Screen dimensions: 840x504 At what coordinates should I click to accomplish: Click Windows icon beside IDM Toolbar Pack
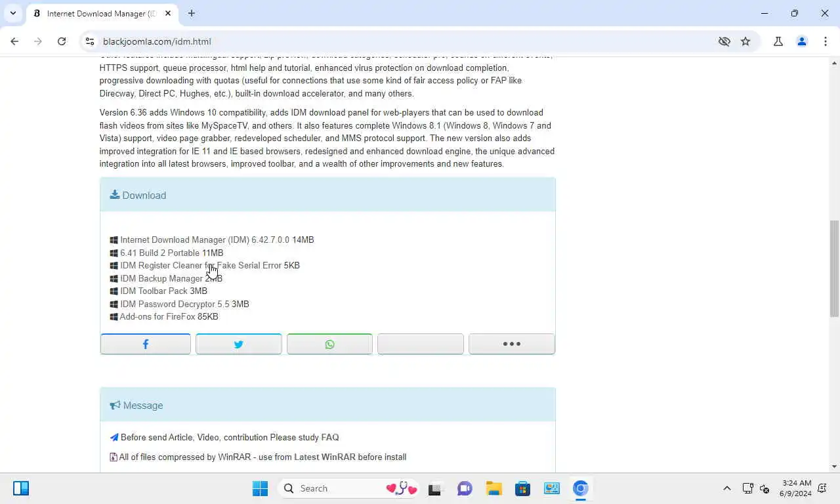(x=114, y=291)
